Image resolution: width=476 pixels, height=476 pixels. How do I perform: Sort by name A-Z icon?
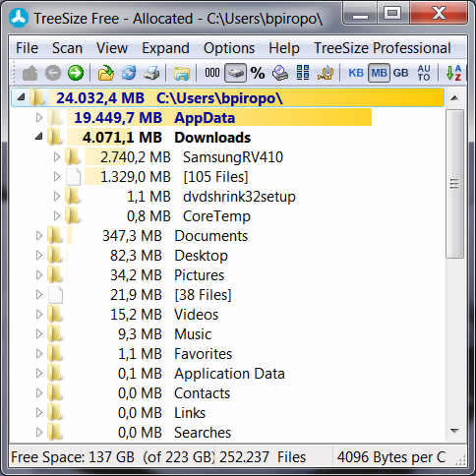coord(454,73)
